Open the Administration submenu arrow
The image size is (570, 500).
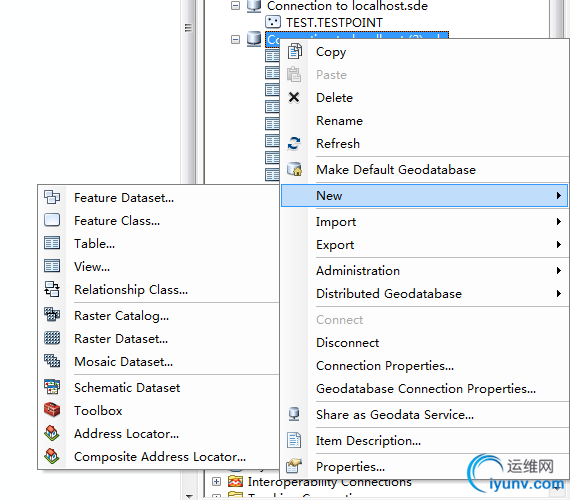click(559, 271)
